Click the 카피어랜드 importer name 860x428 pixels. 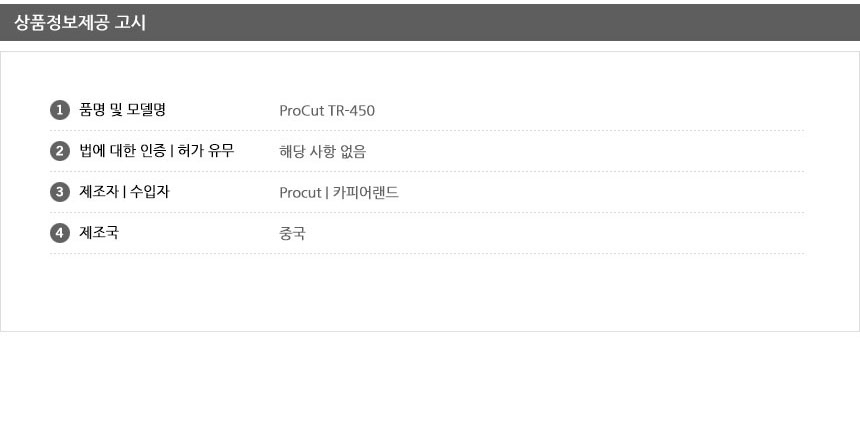click(x=365, y=193)
